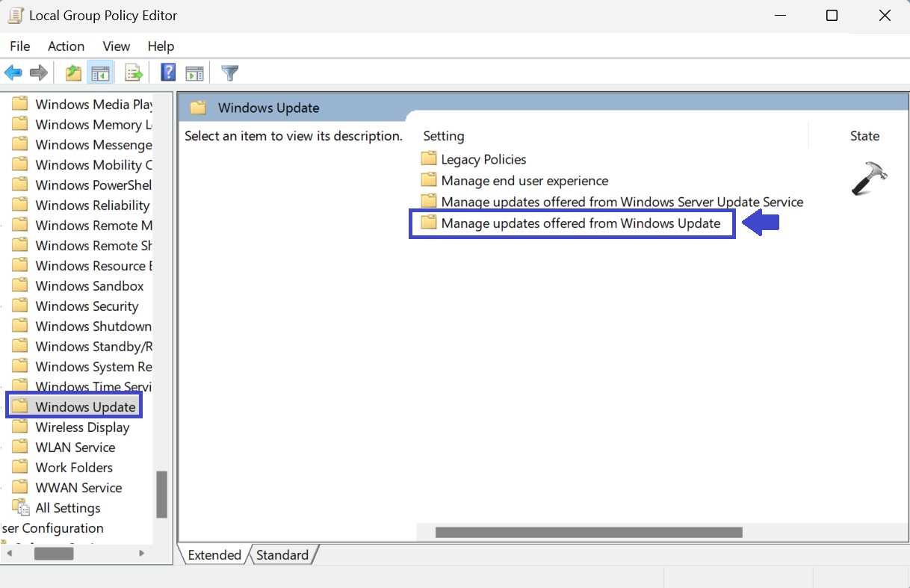Click the Export List toolbar icon
This screenshot has width=910, height=588.
pos(134,72)
